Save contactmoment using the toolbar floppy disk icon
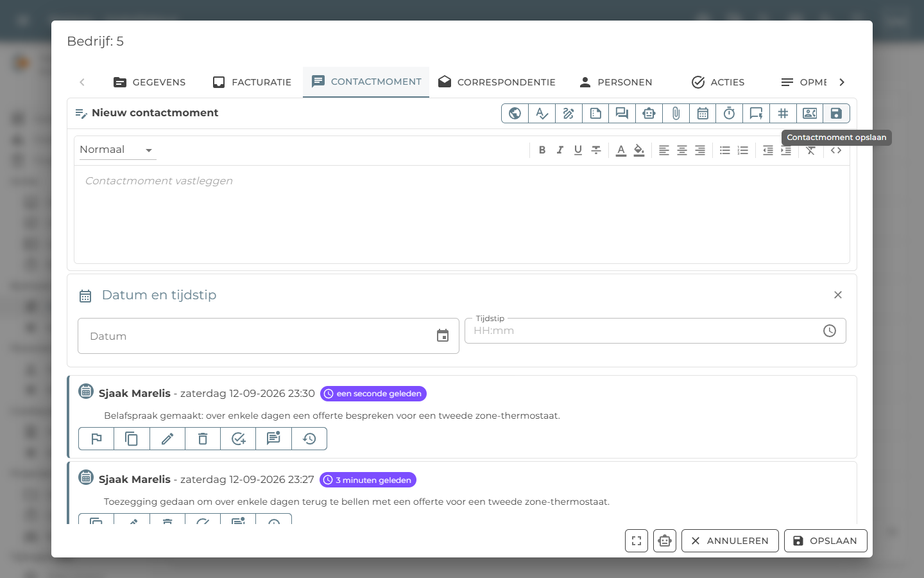924x578 pixels. 836,114
